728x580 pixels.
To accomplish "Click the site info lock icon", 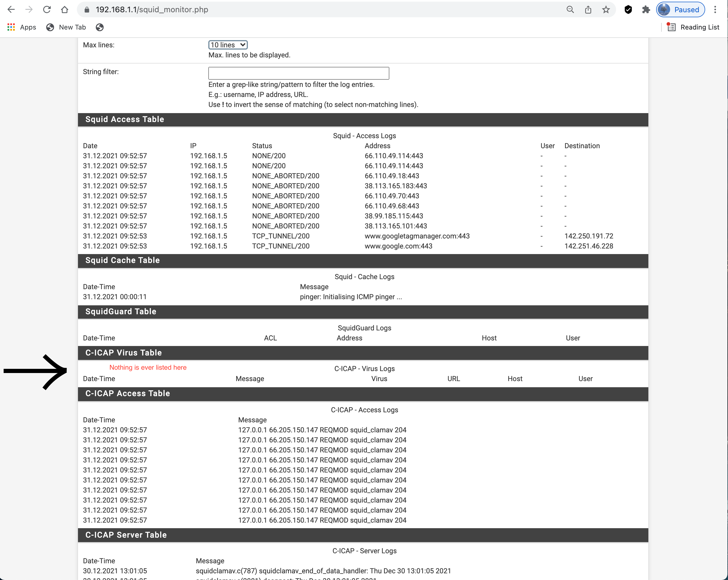I will (x=87, y=9).
